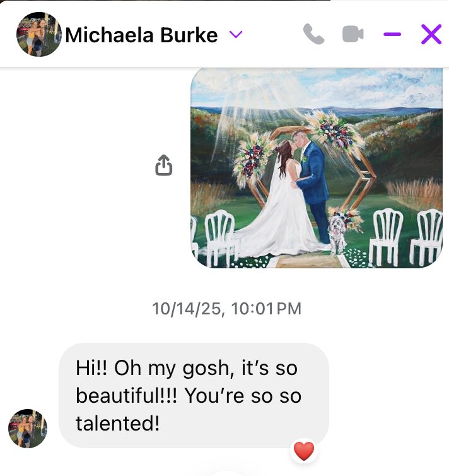Click the floral arrangement at arch top right
This screenshot has height=476, width=449.
[x=334, y=132]
